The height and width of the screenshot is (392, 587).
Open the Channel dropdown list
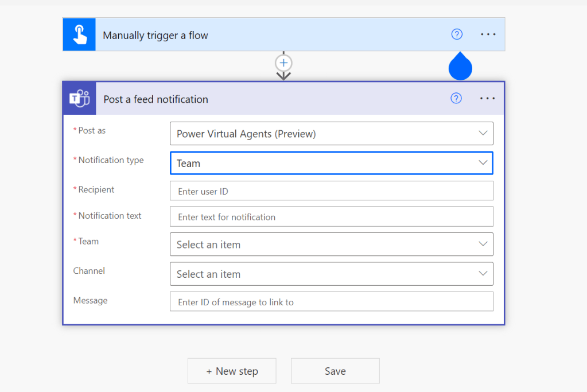pyautogui.click(x=331, y=274)
